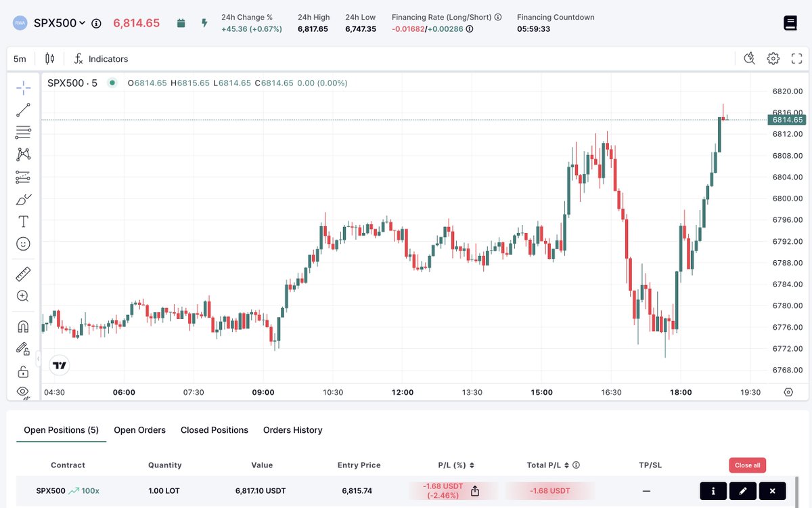Viewport: 812px width, 508px height.
Task: Click info icon after +0.00286 rate
Action: coord(470,29)
